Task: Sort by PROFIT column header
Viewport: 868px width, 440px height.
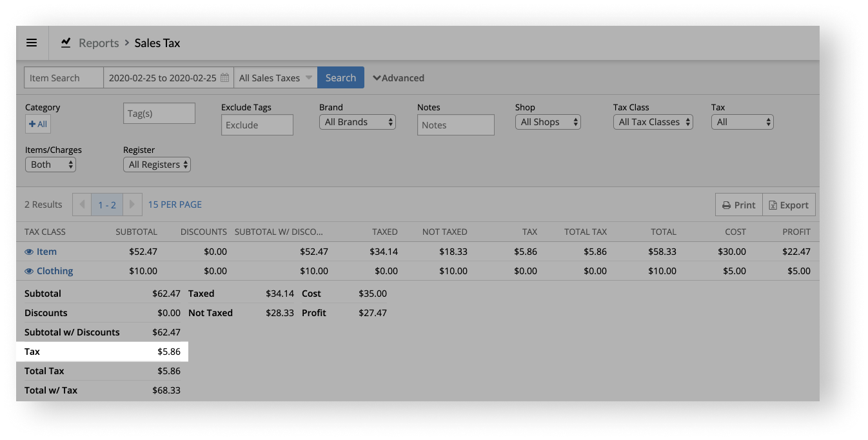Action: point(796,232)
